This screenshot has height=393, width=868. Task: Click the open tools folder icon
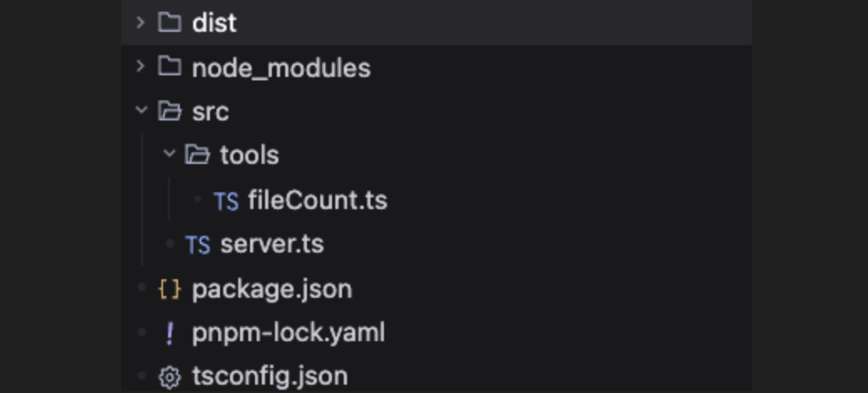(x=197, y=155)
